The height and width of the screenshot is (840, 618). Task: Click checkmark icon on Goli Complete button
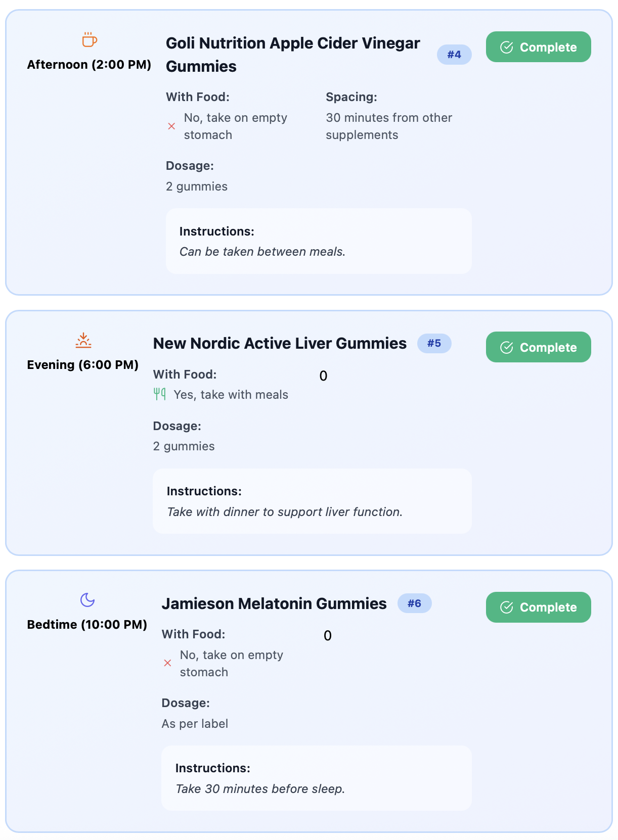click(x=506, y=48)
